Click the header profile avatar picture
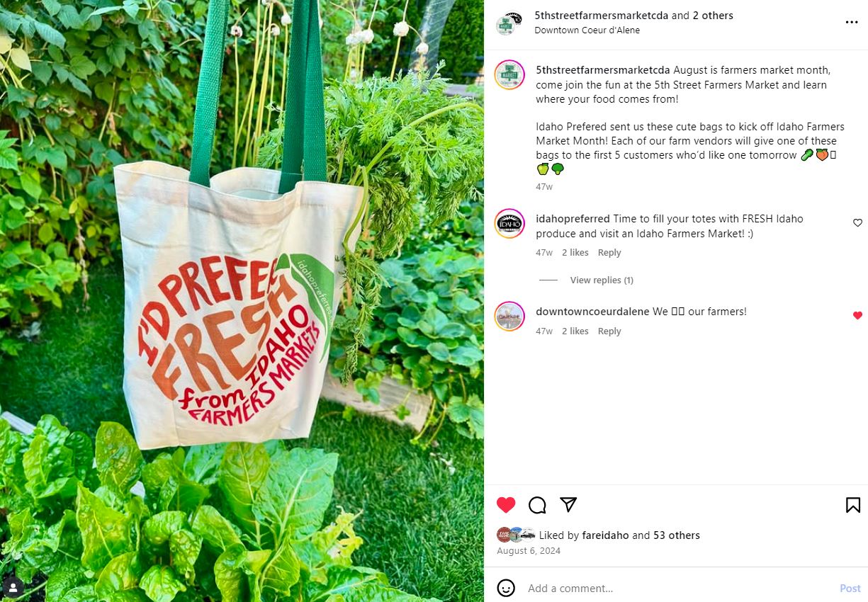Screen dimensions: 868x602 509,23
